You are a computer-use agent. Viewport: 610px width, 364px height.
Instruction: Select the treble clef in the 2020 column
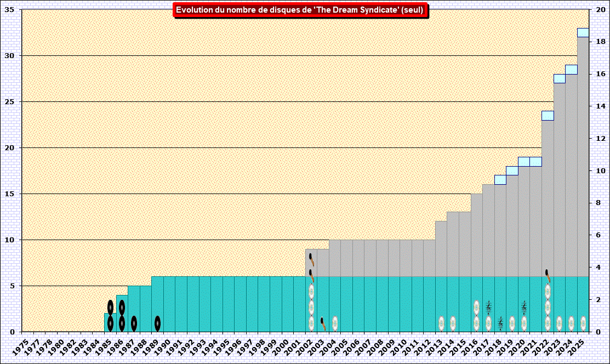[x=524, y=308]
